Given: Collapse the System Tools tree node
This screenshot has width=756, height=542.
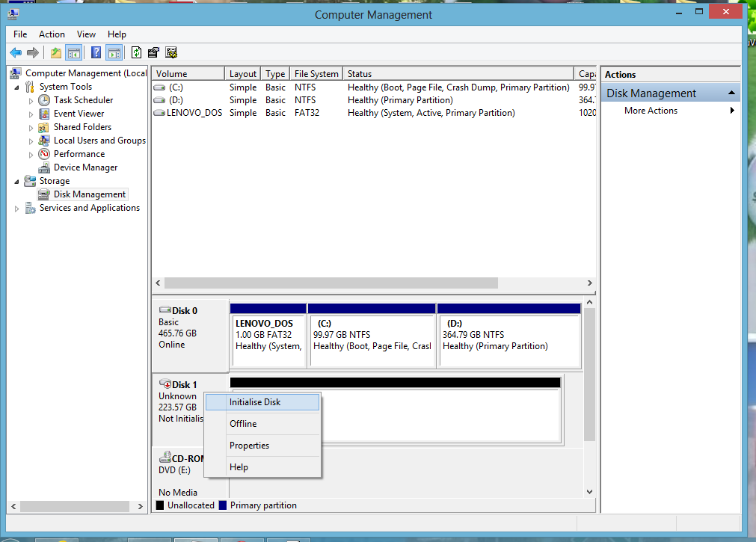Looking at the screenshot, I should coord(17,87).
